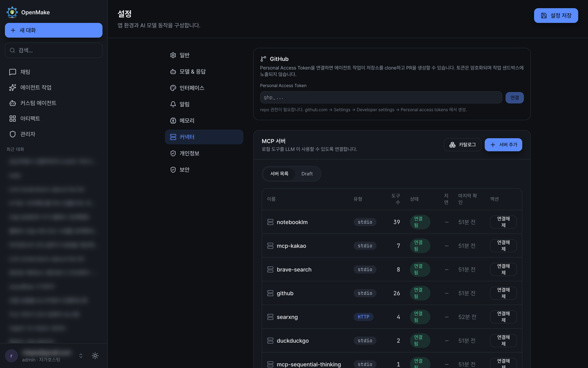588x368 pixels.
Task: Start a 새 대화 conversation
Action: tap(54, 30)
